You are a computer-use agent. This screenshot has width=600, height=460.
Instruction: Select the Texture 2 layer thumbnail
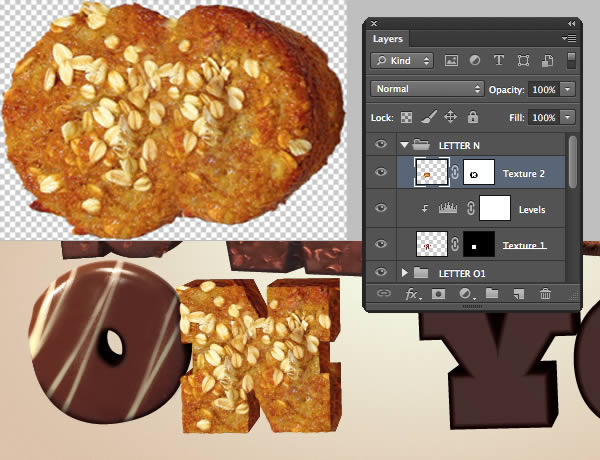[x=432, y=173]
